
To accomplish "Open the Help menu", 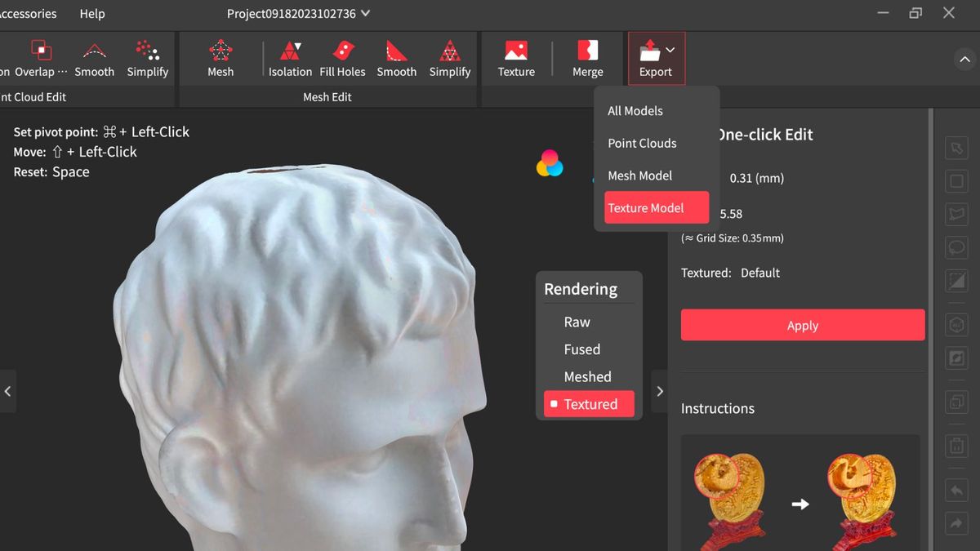I will click(91, 13).
